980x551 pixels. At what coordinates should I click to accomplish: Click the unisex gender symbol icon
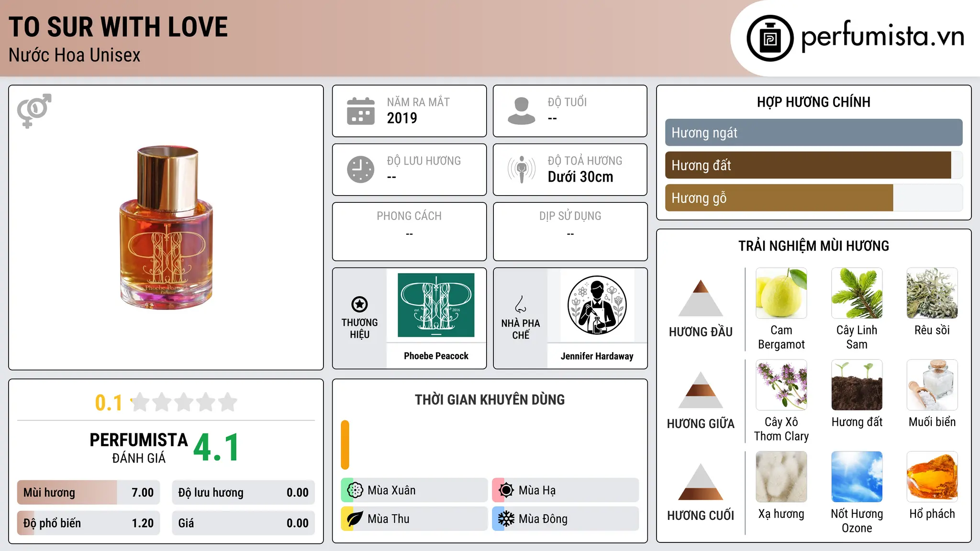34,111
